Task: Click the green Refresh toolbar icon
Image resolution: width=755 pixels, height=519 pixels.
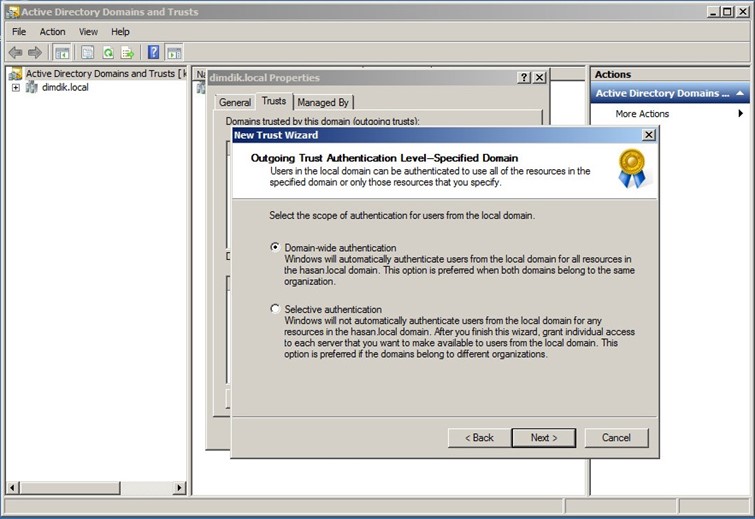Action: point(108,52)
